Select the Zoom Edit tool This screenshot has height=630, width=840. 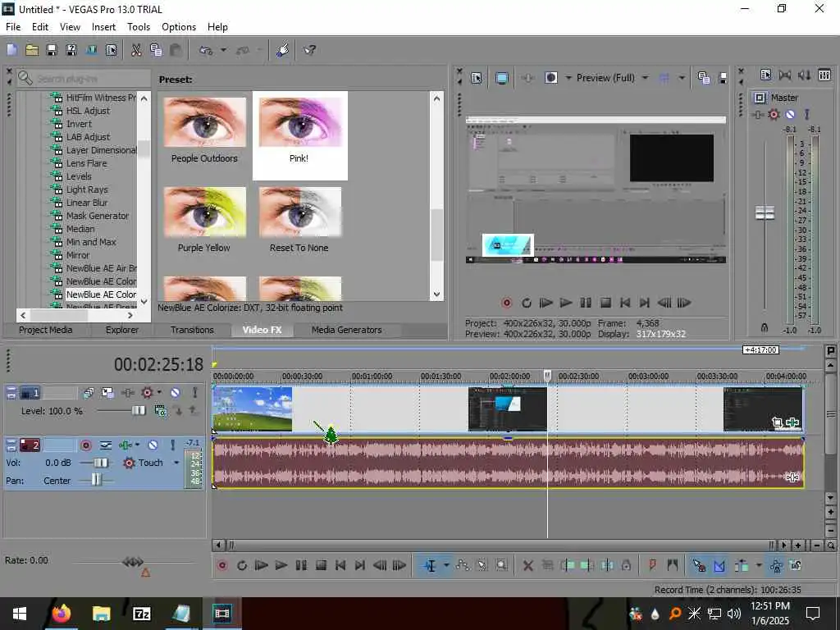pyautogui.click(x=501, y=566)
